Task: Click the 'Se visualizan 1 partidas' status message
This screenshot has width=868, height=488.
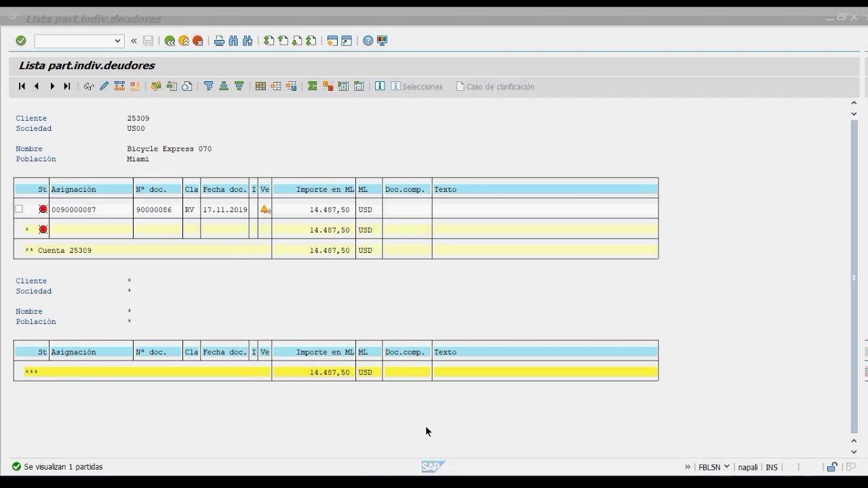Action: (64, 467)
